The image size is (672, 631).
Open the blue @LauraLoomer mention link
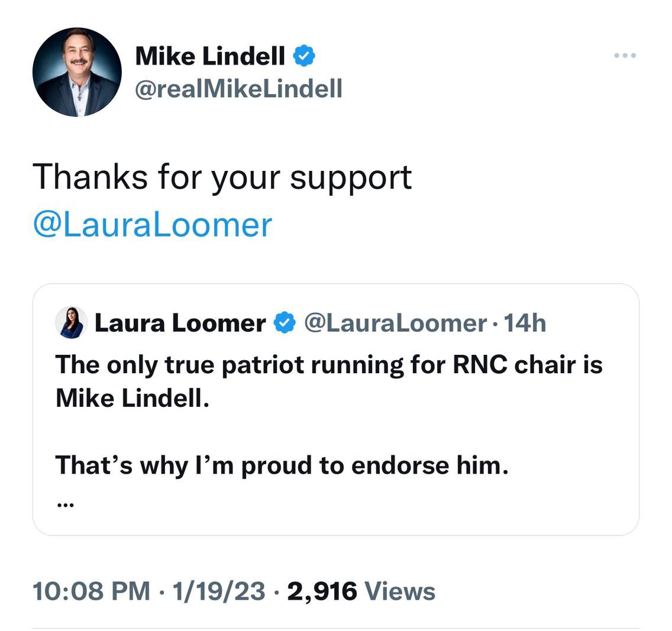153,225
